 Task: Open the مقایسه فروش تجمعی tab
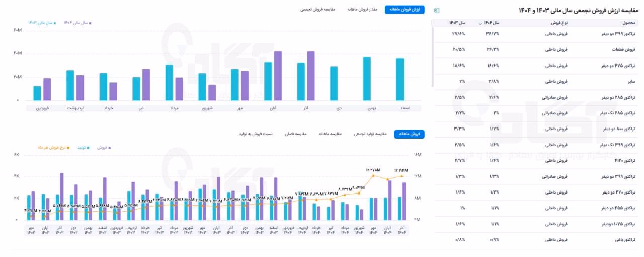pos(318,10)
